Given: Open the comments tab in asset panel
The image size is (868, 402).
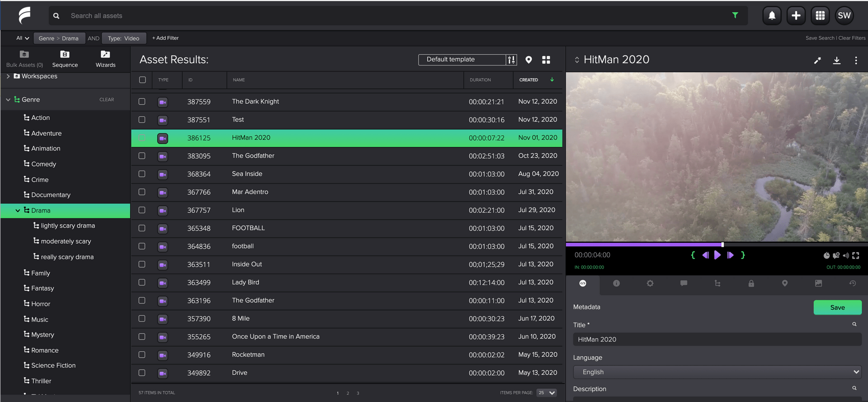Looking at the screenshot, I should click(x=684, y=284).
